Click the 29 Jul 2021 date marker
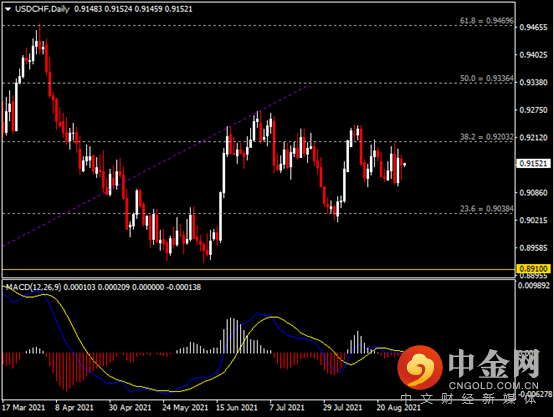Screen dimensions: 554x417 342,407
